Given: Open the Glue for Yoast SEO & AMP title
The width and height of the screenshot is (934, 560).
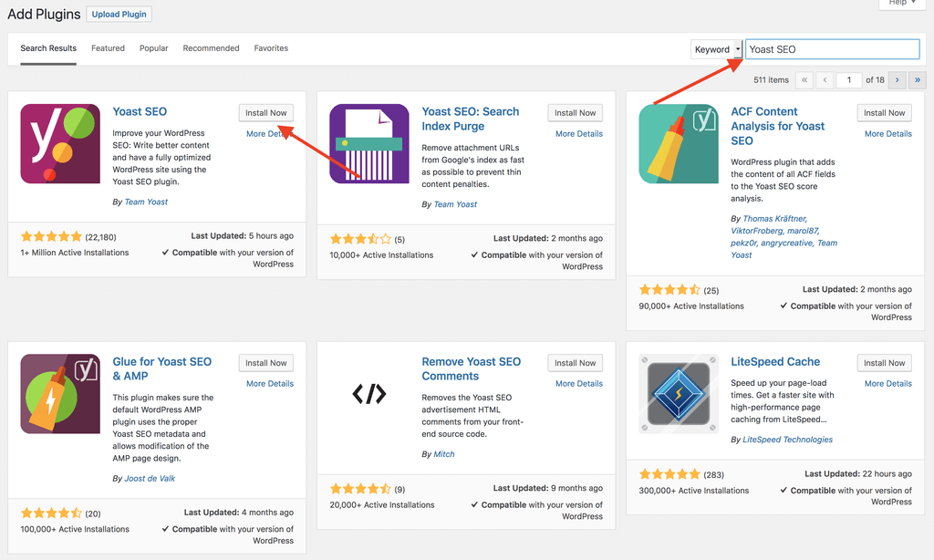Looking at the screenshot, I should (162, 368).
